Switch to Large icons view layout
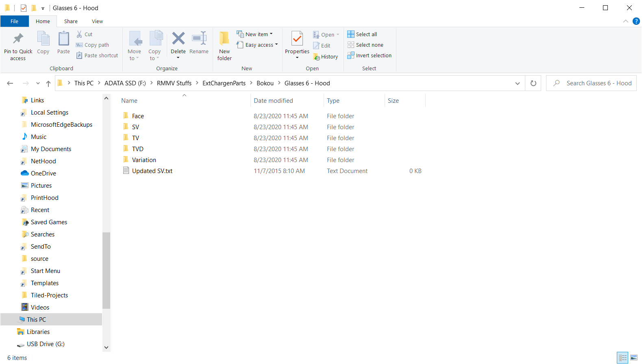 point(634,358)
